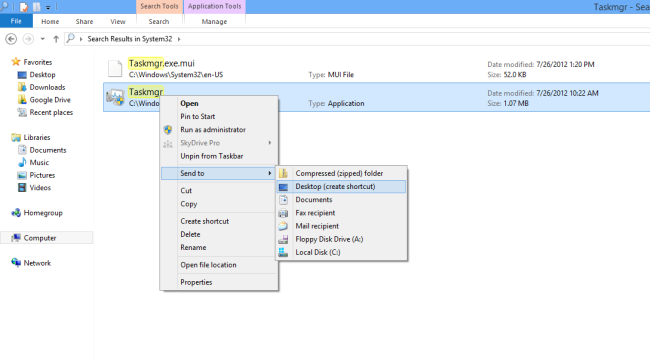
Task: Switch to the Home ribbon tab
Action: click(50, 22)
